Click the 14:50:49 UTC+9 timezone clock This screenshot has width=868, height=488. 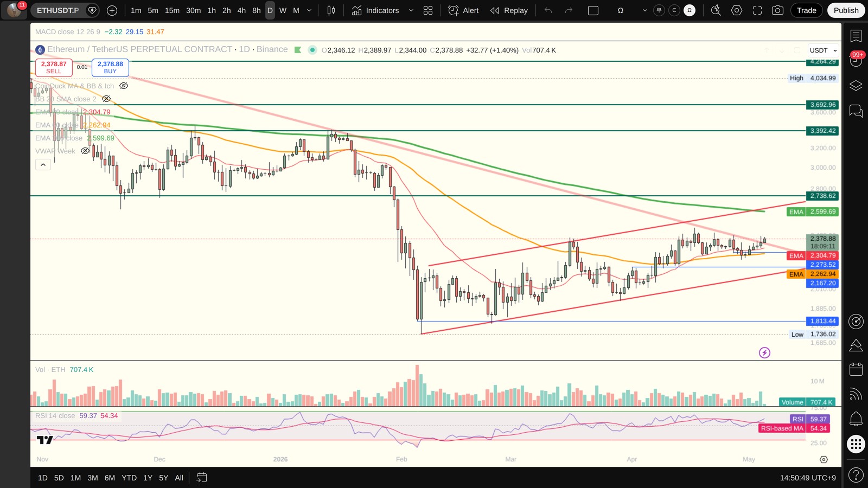point(808,478)
